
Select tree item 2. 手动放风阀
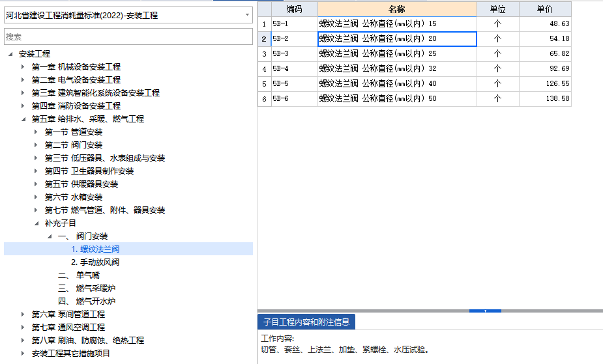tap(95, 262)
